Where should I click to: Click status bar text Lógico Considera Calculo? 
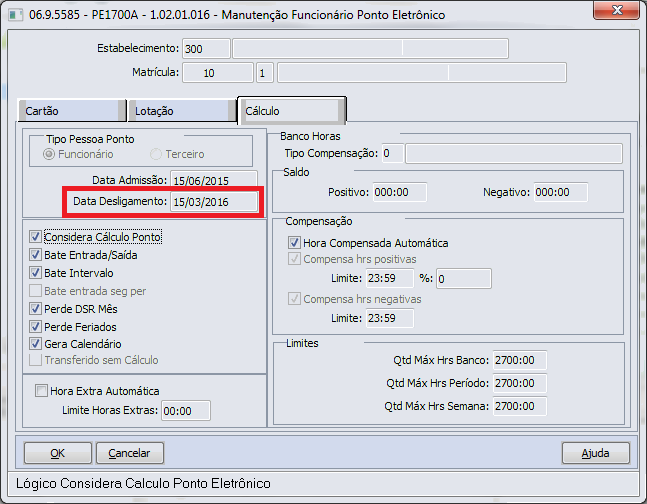143,483
